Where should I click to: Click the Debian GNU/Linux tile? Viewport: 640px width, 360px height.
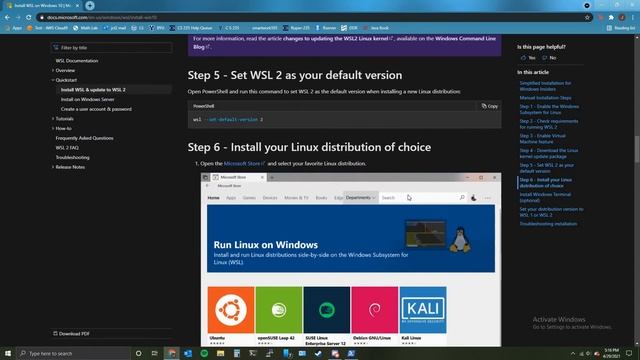[x=375, y=310]
